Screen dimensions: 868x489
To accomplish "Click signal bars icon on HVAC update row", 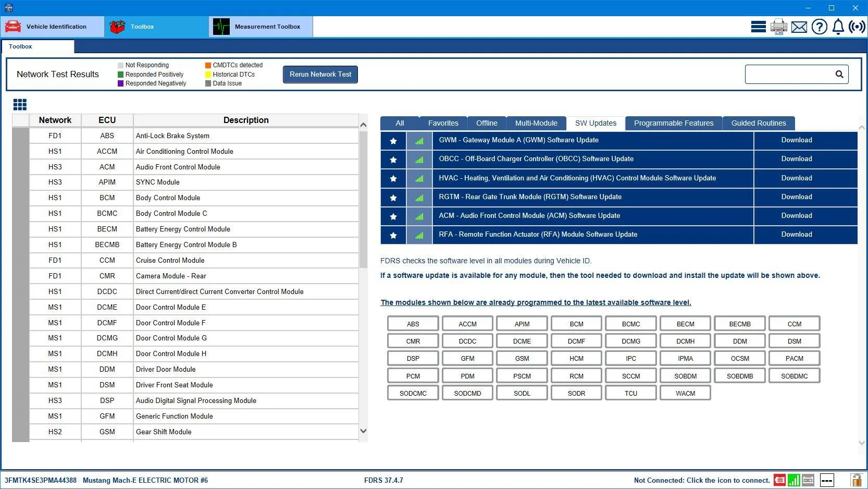I will pos(419,179).
